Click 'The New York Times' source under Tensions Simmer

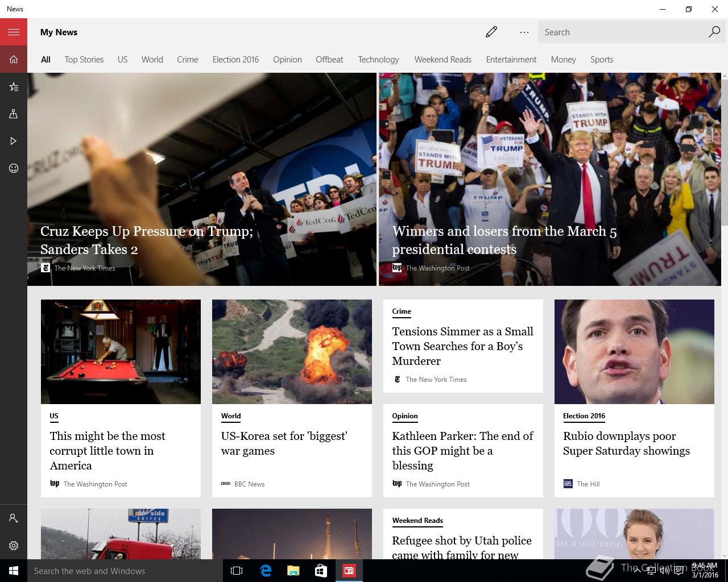[x=436, y=380]
